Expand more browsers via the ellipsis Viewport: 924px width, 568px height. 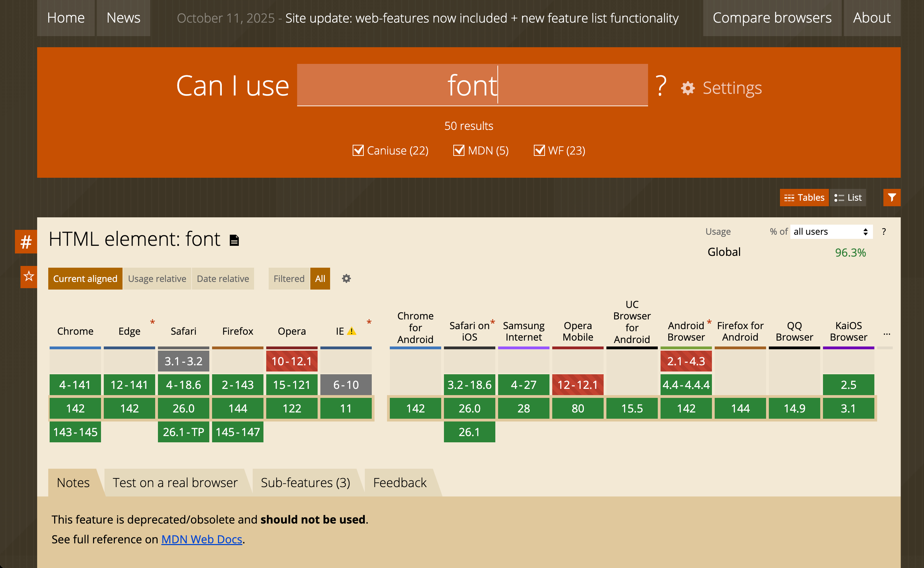887,334
